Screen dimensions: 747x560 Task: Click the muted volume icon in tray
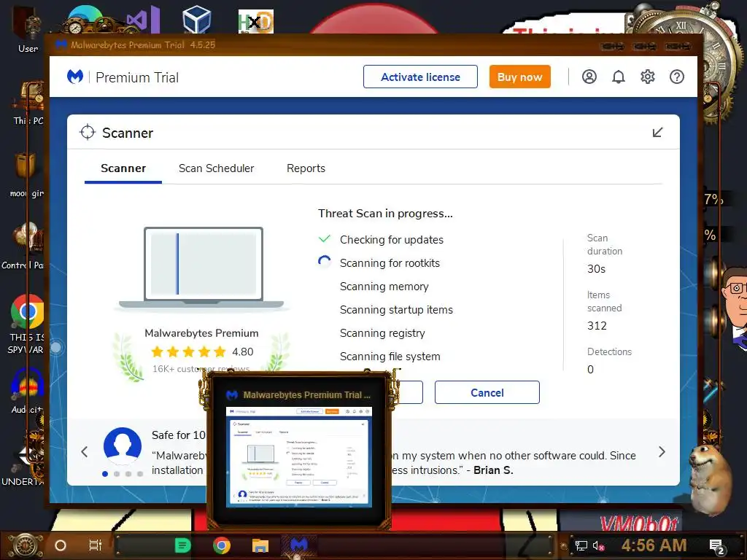click(598, 545)
